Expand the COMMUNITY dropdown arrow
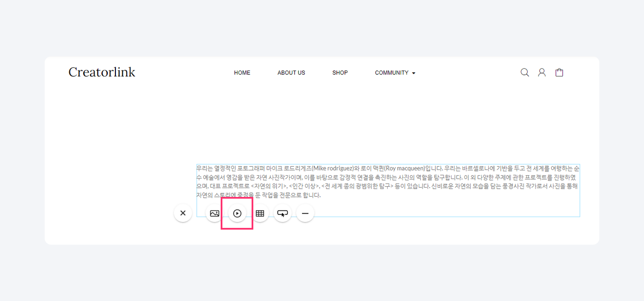The width and height of the screenshot is (644, 301). (414, 74)
